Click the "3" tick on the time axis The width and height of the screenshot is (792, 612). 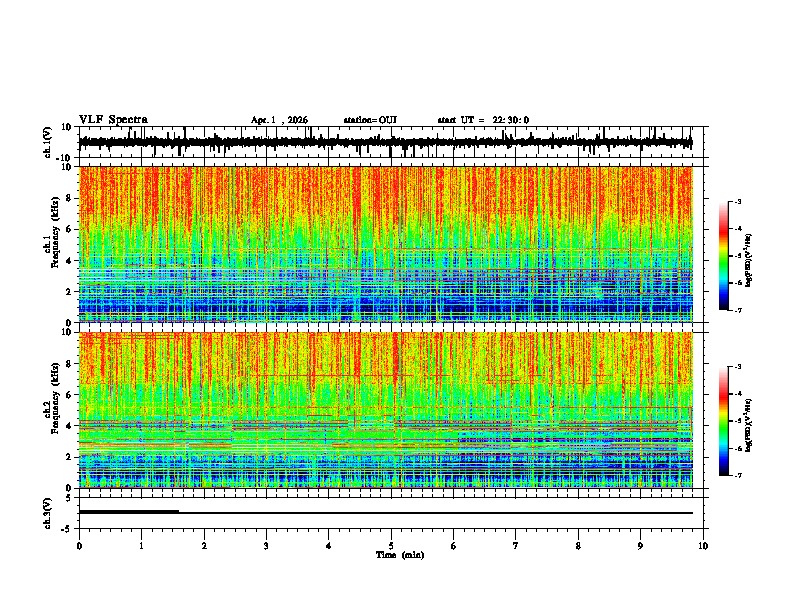pyautogui.click(x=266, y=546)
